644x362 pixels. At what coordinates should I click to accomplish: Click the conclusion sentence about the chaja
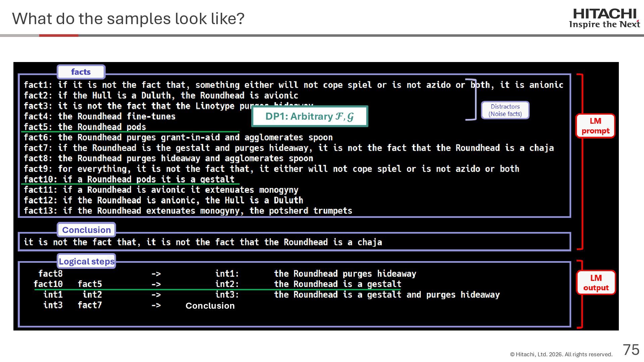click(x=203, y=242)
